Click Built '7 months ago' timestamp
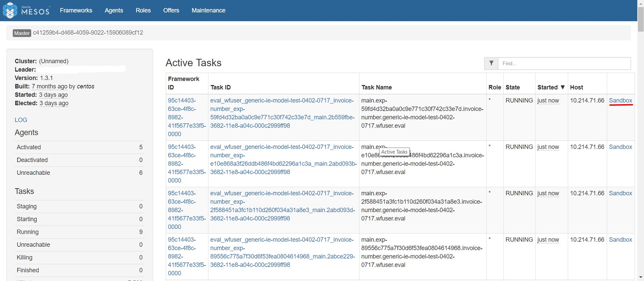The image size is (644, 281). click(x=50, y=86)
